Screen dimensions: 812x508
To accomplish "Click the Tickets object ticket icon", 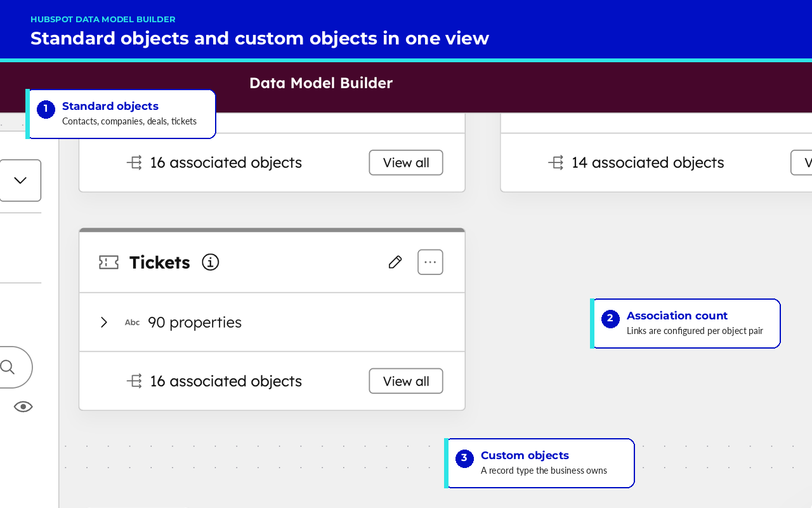I will click(108, 262).
